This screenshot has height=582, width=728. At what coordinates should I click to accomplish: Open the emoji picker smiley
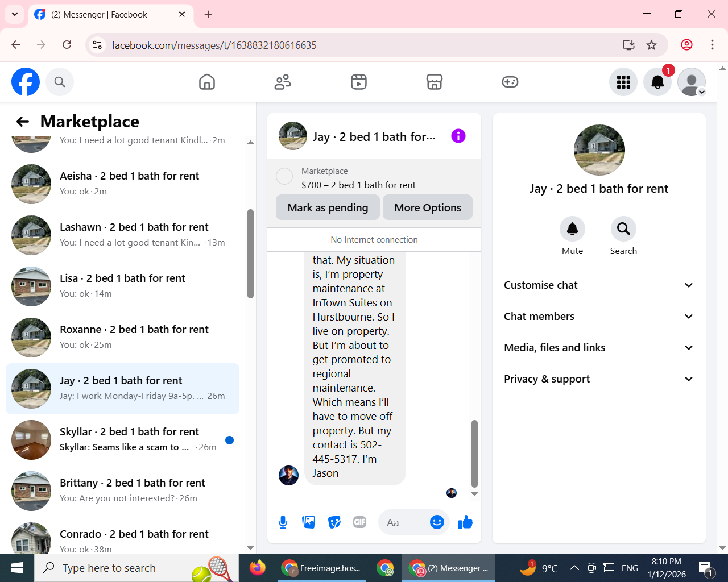pyautogui.click(x=437, y=522)
